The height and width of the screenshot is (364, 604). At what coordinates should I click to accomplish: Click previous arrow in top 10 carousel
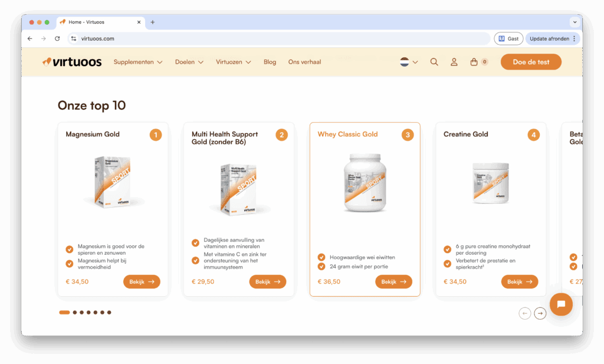point(525,313)
